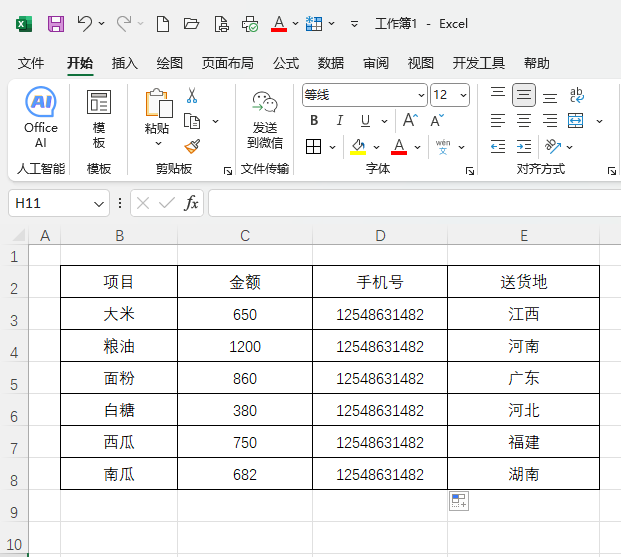The image size is (621, 557).
Task: Open paste options arrow under 粘贴
Action: pyautogui.click(x=158, y=143)
